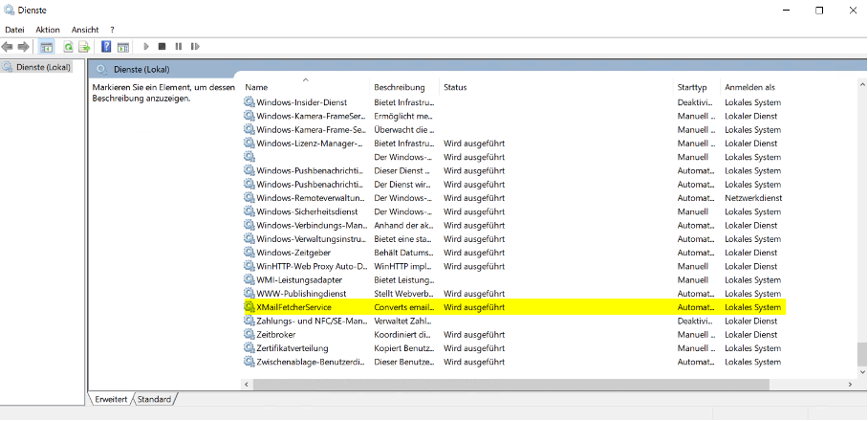Click gear icon of Windows-Sicherheitsdienst
This screenshot has width=868, height=421.
[250, 211]
